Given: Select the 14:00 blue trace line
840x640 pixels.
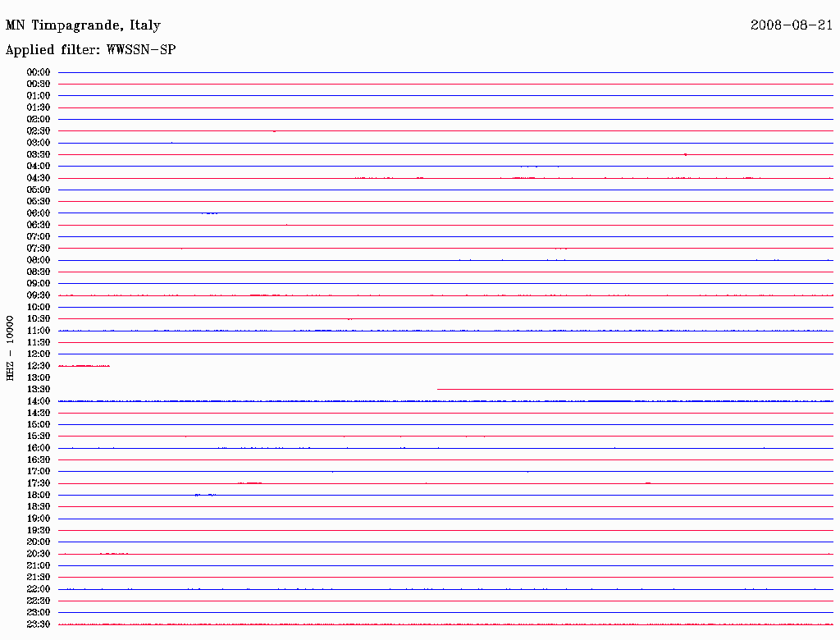Looking at the screenshot, I should pyautogui.click(x=445, y=401).
